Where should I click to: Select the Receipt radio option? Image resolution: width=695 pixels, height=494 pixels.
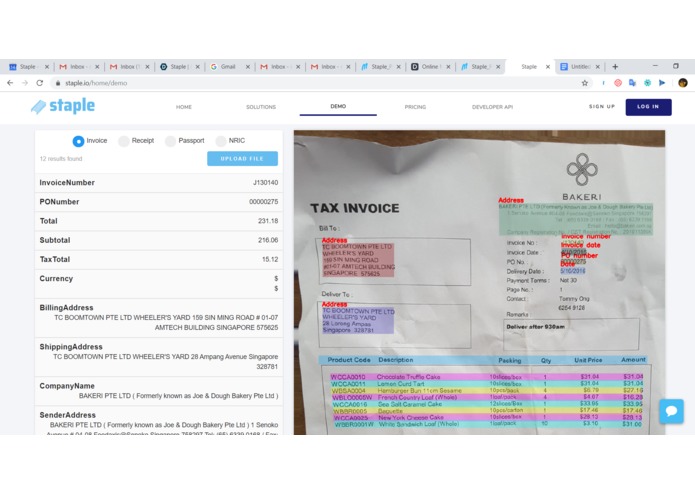click(124, 141)
